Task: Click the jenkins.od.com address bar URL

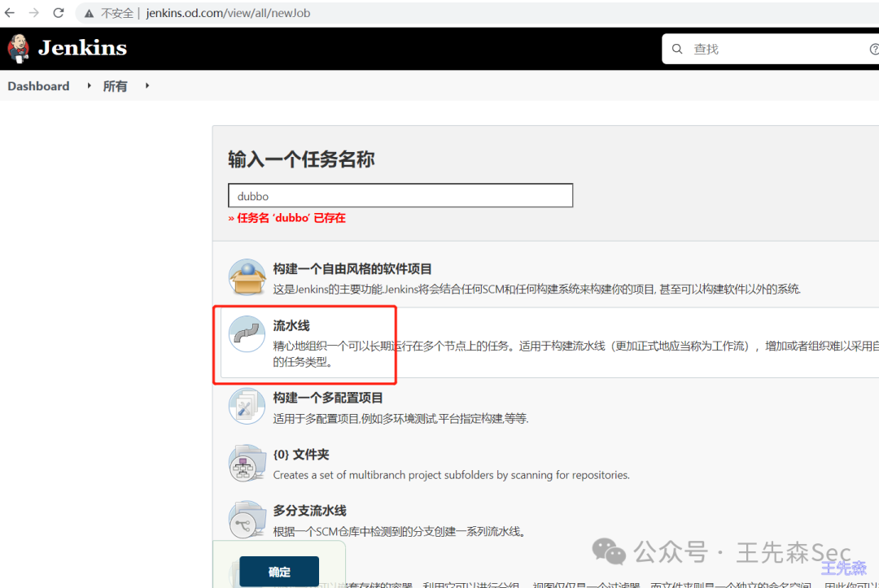Action: (x=228, y=13)
